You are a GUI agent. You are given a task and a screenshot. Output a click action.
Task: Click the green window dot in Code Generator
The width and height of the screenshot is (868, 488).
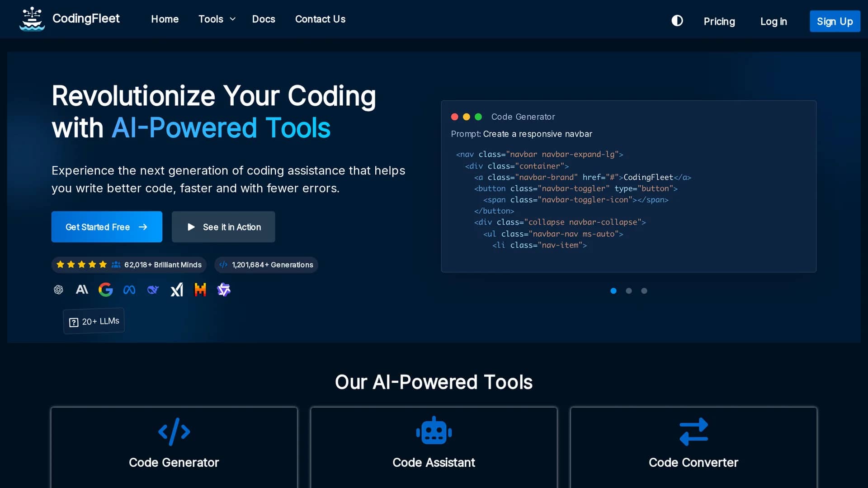478,117
